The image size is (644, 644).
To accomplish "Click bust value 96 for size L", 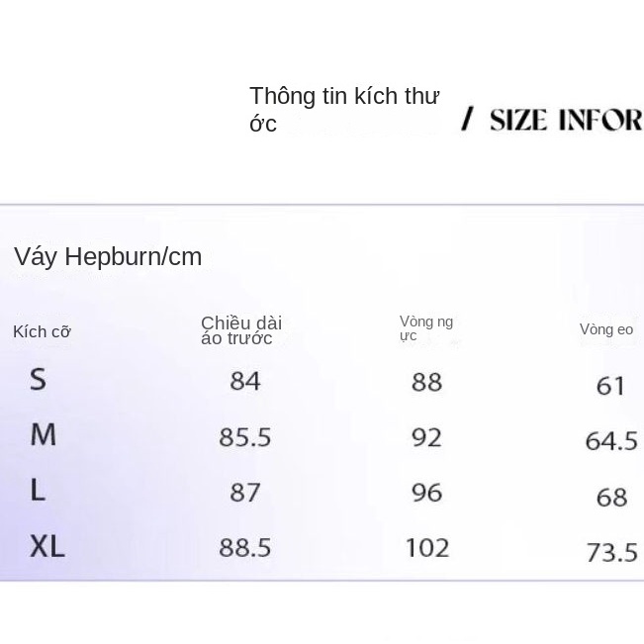I will [x=426, y=493].
